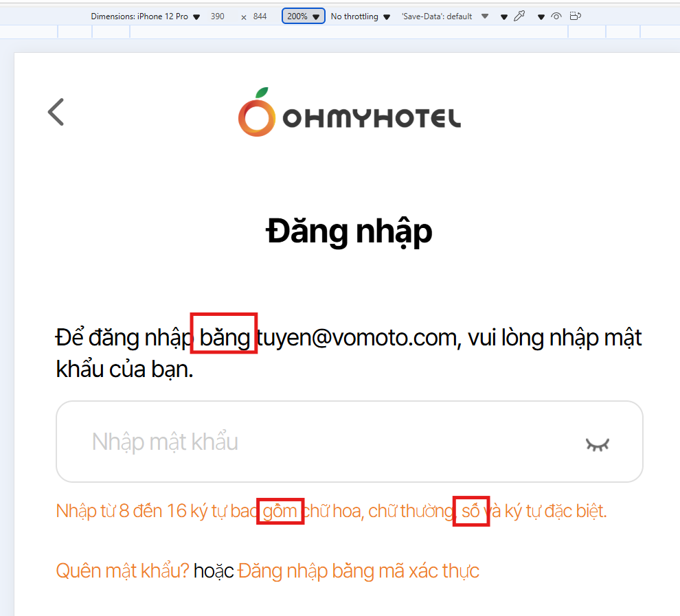The width and height of the screenshot is (680, 616).
Task: Click the width field showing 390
Action: 218,16
